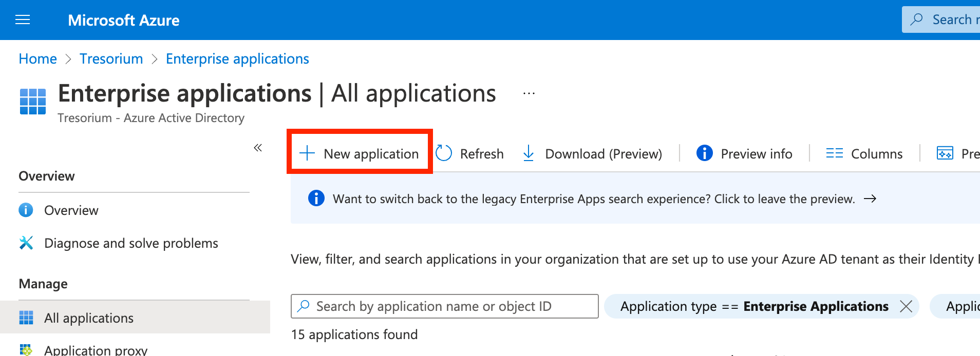Edit Application type Enterprise Applications filter

click(x=755, y=306)
